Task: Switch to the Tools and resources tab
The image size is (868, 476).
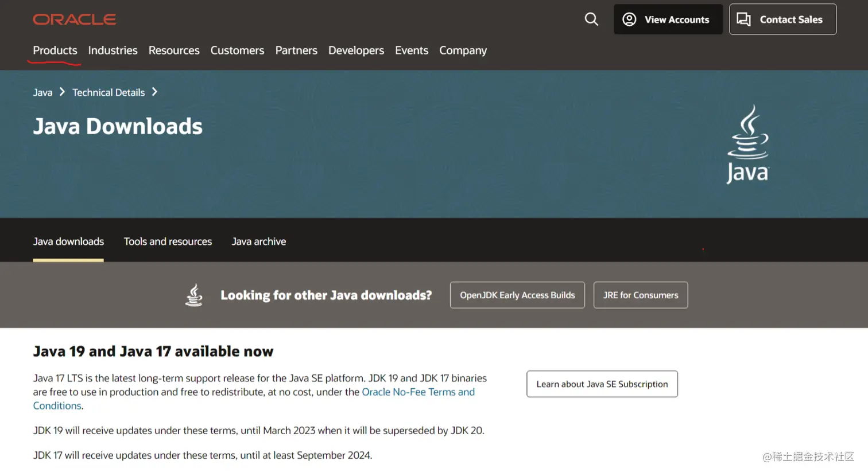Action: pos(168,241)
